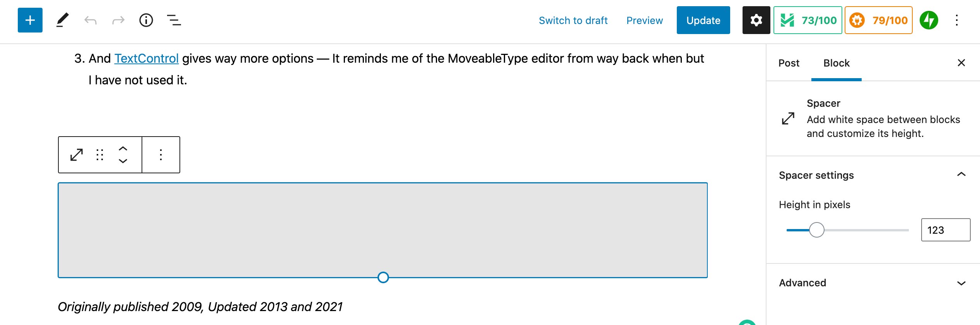
Task: Open the TextControl link
Action: click(146, 58)
